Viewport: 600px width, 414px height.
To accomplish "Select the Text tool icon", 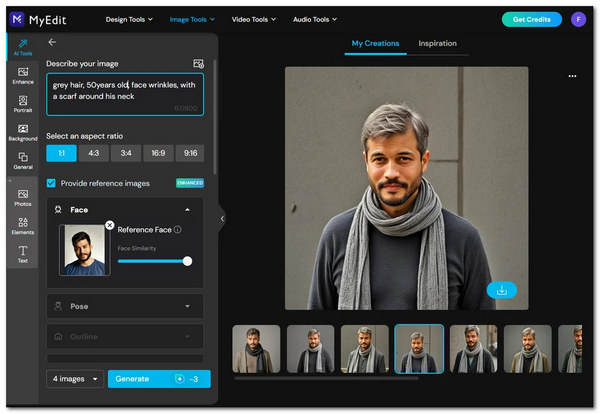I will pos(22,254).
